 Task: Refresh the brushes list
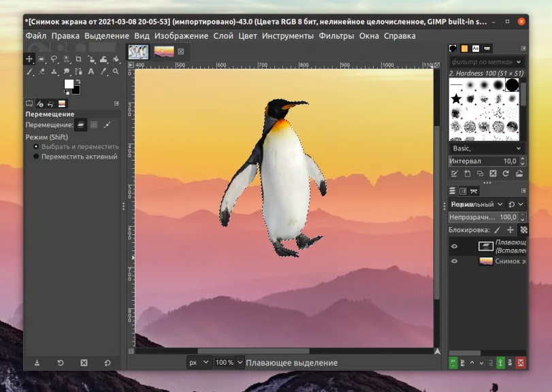click(506, 174)
